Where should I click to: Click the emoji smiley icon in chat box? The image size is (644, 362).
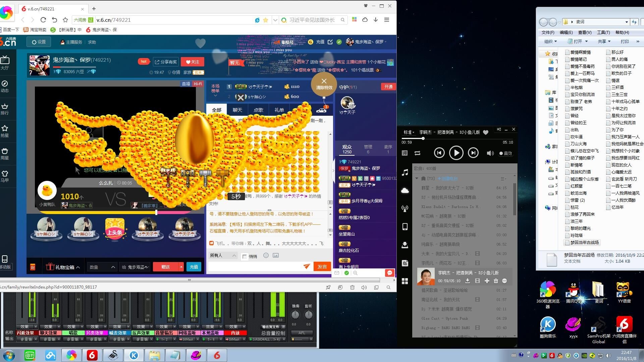(x=266, y=255)
